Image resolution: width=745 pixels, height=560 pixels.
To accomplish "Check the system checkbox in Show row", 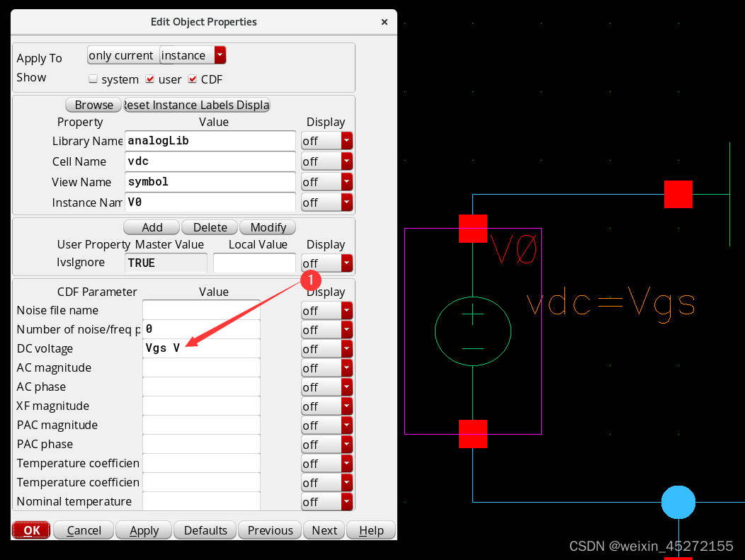I will (x=93, y=79).
